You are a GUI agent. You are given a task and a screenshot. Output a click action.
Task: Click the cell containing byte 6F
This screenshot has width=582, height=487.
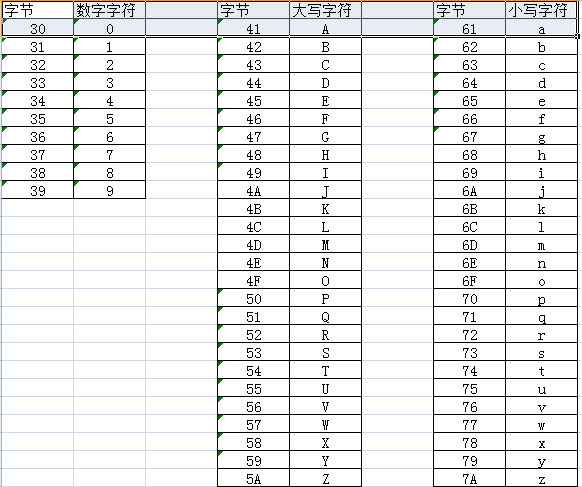tap(470, 281)
